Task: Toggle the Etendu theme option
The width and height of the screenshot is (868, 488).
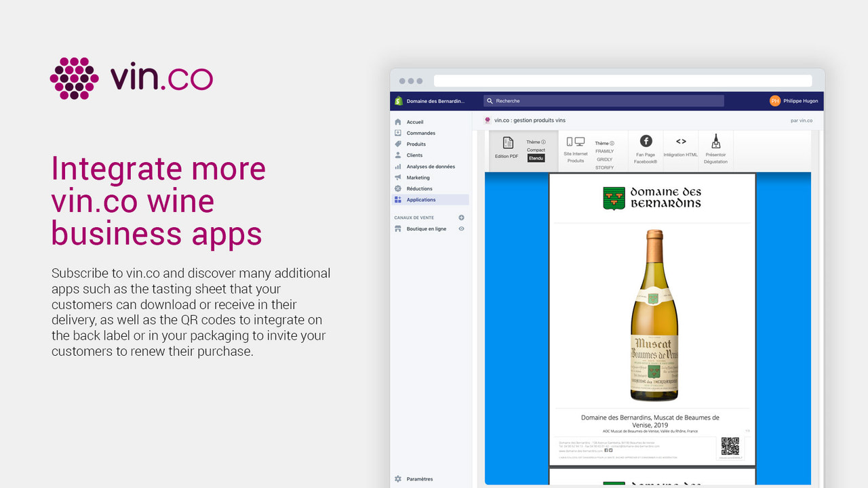Action: (536, 158)
